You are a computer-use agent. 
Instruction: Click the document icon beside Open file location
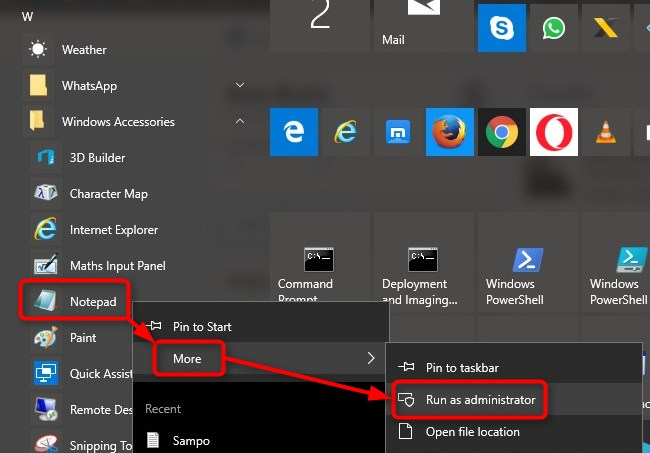click(x=405, y=431)
